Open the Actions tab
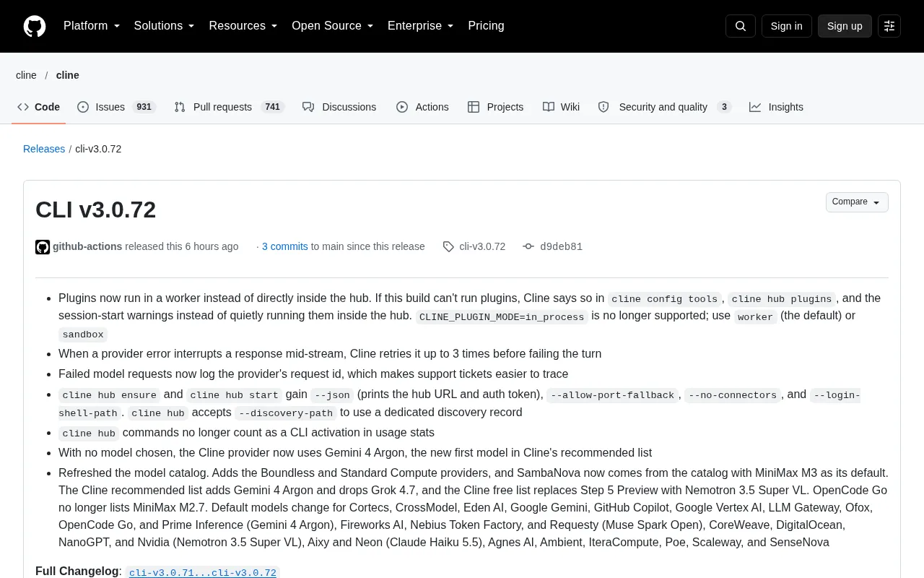Viewport: 924px width, 578px height. click(x=422, y=107)
